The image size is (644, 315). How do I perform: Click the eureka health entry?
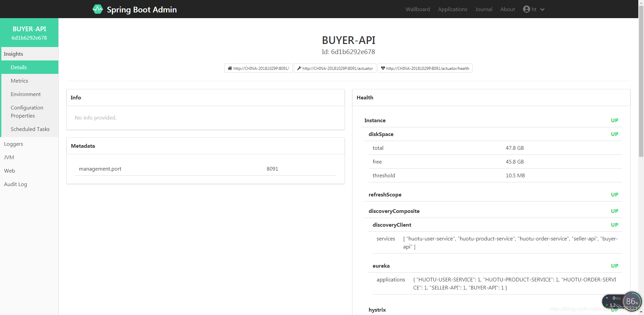coord(495,266)
